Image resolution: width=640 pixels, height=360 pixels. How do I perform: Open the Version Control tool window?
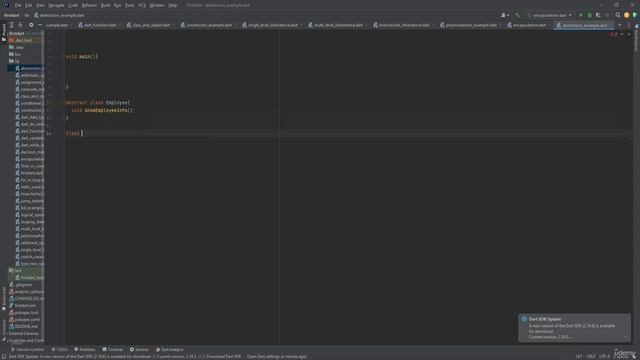[27, 349]
